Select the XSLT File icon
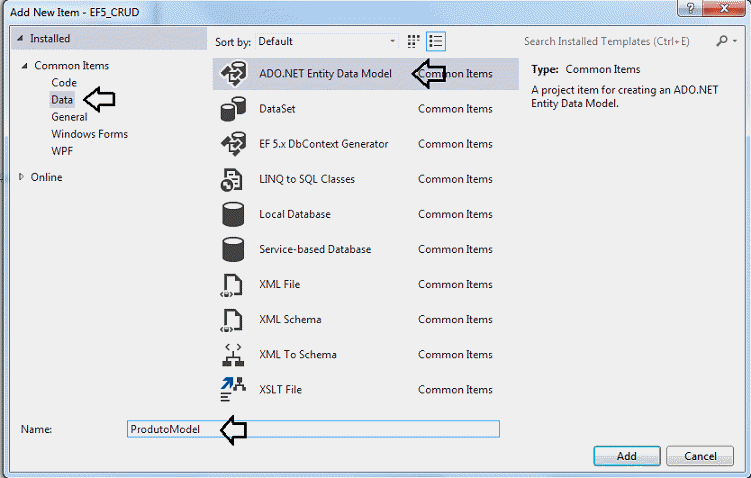 coord(233,389)
